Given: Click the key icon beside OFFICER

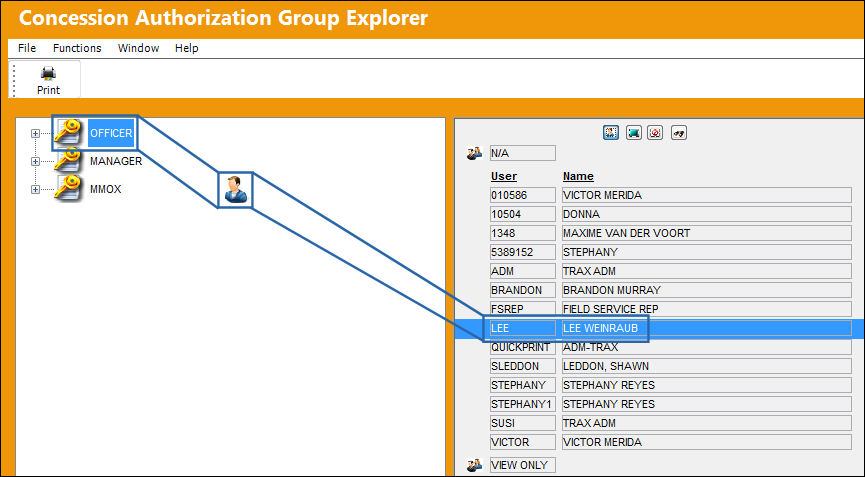Looking at the screenshot, I should click(x=68, y=133).
